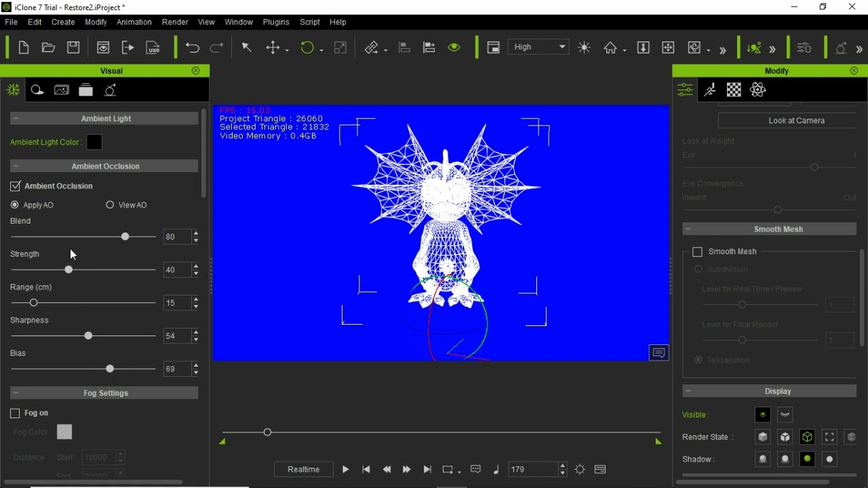Click the New Project icon

24,47
